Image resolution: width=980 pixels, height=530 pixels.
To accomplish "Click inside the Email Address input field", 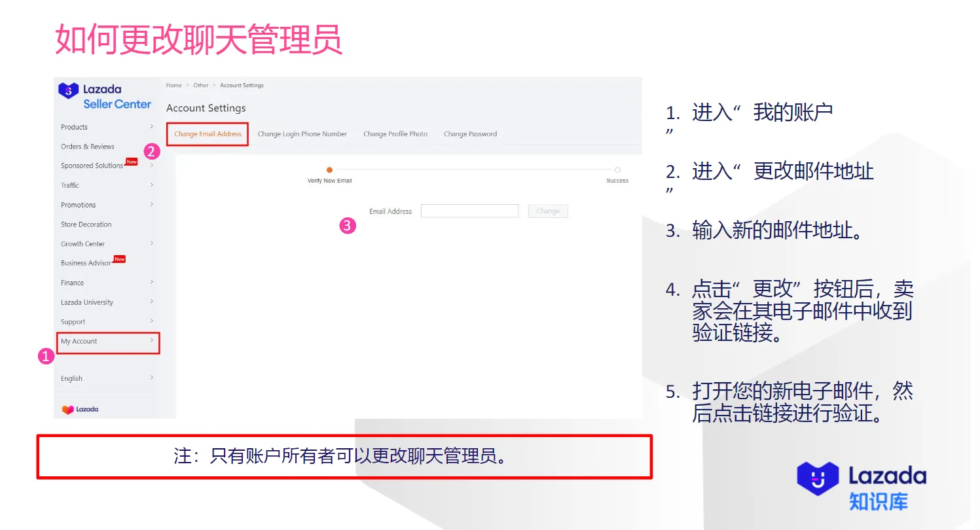I will 469,211.
